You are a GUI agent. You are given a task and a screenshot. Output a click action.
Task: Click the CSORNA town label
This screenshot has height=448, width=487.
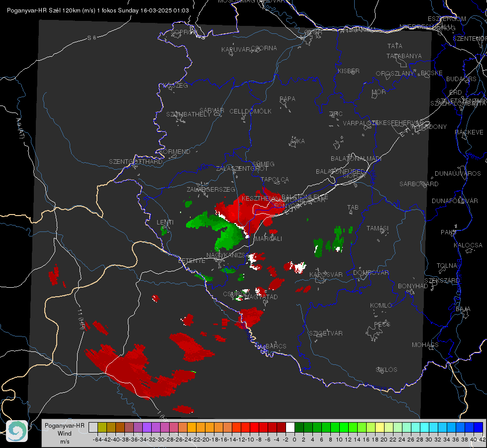[x=264, y=48]
